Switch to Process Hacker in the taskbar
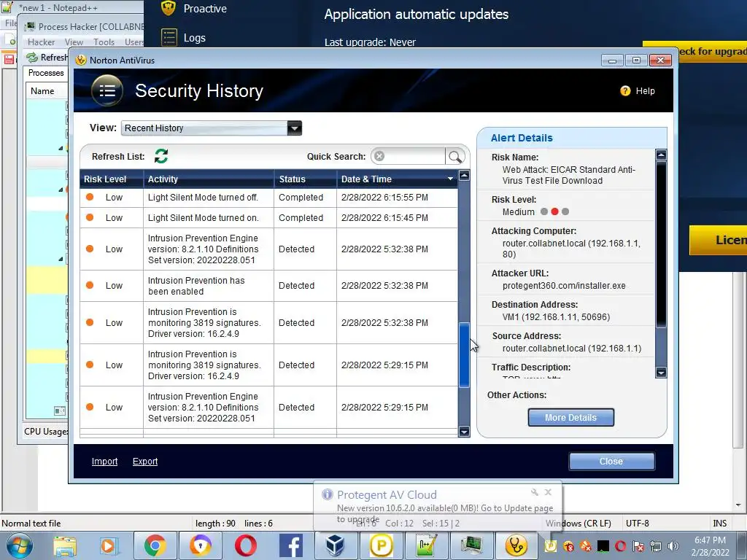 [471, 545]
